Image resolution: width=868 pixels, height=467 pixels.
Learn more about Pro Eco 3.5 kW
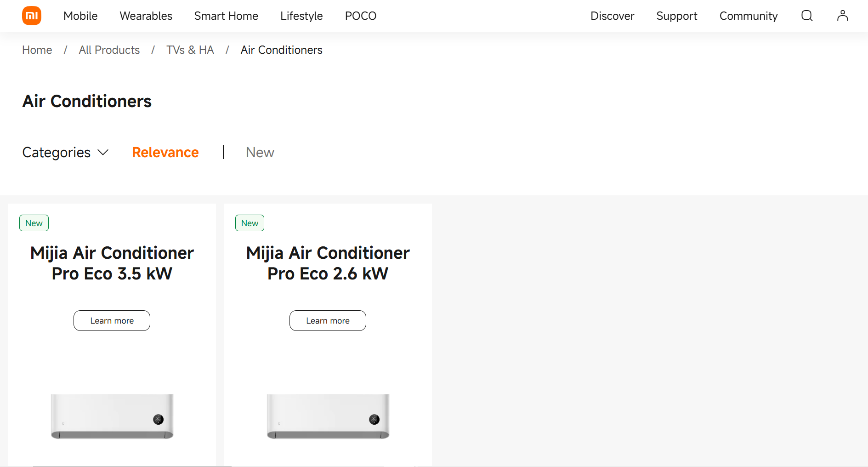click(112, 320)
